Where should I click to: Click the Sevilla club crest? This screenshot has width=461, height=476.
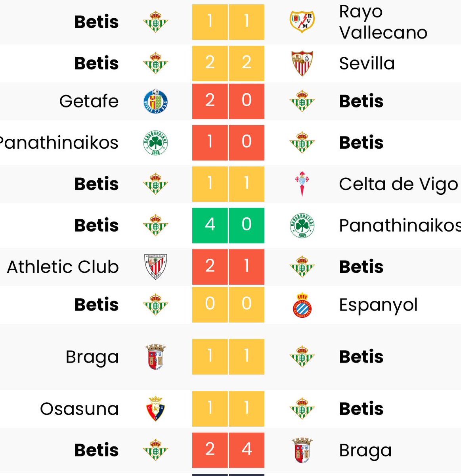302,63
